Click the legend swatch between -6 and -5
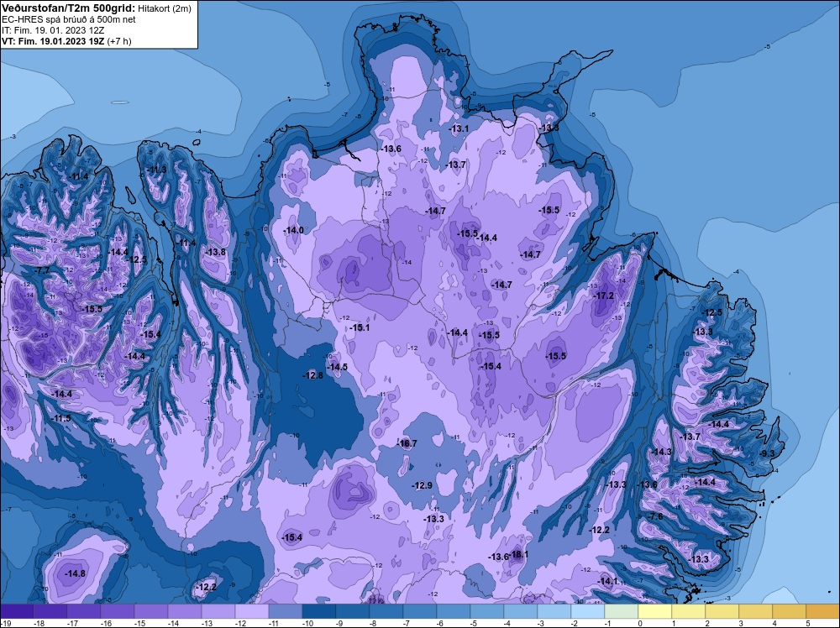The height and width of the screenshot is (628, 840). tap(454, 611)
